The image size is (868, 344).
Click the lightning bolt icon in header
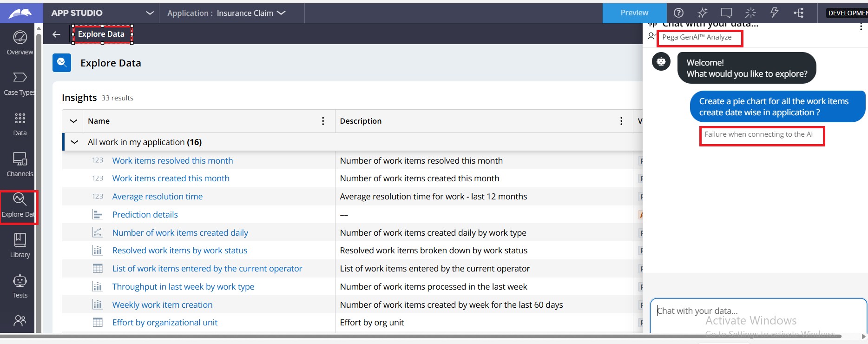pyautogui.click(x=774, y=13)
